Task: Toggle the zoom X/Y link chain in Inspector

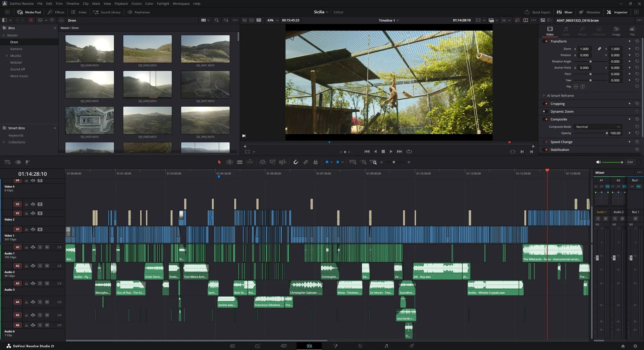Action: pos(599,49)
